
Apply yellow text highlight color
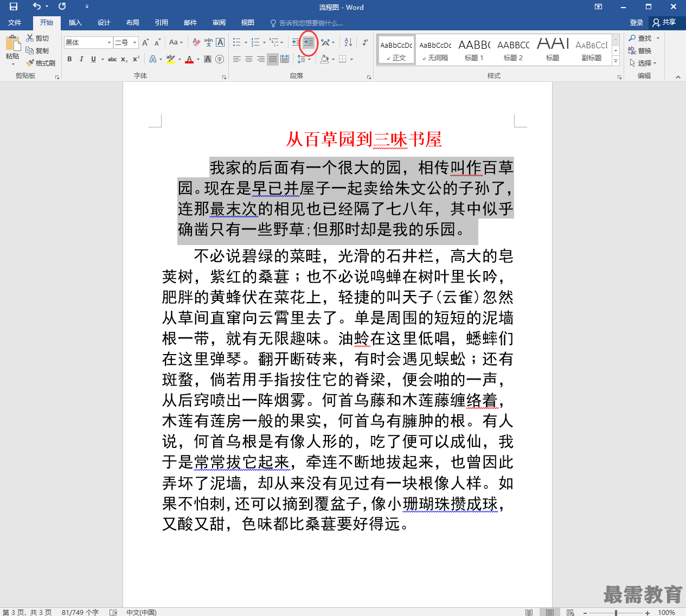171,59
